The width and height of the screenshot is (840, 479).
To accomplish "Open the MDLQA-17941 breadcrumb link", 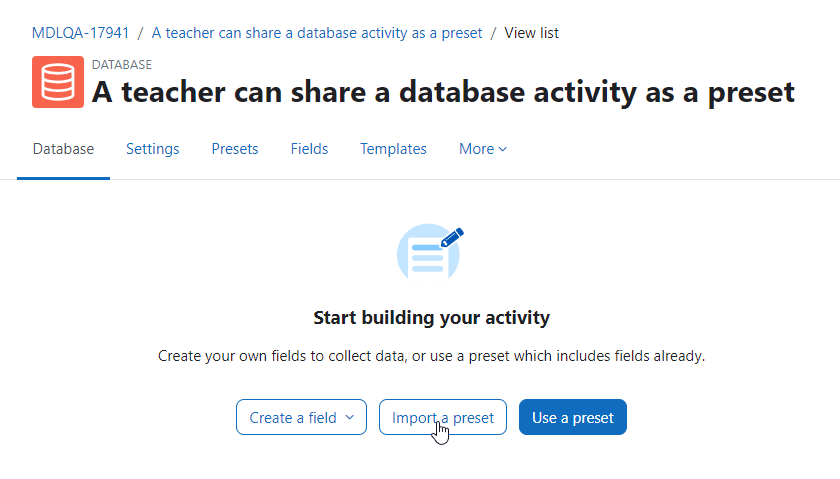I will [80, 33].
